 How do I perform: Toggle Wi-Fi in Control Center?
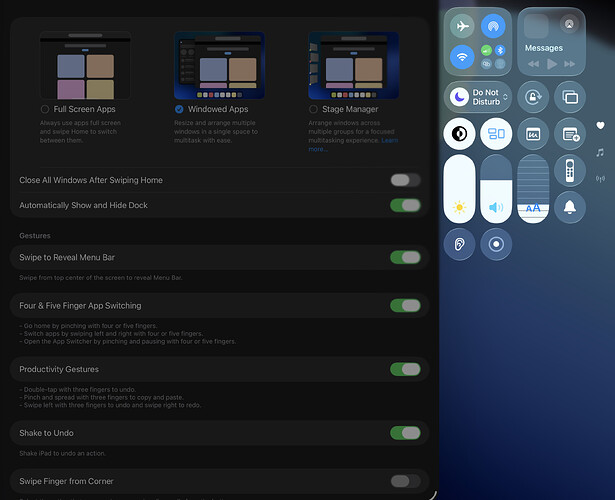click(461, 58)
